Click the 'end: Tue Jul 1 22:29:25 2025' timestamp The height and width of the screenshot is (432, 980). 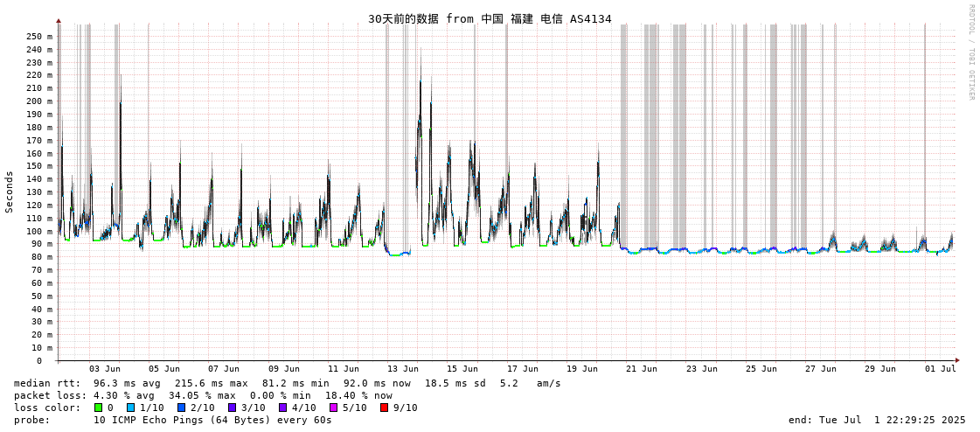tap(877, 420)
